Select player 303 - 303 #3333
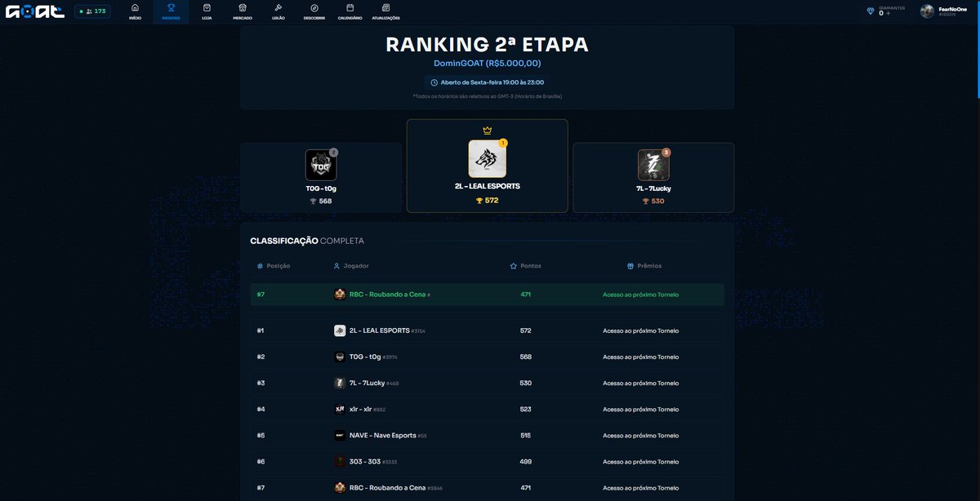980x501 pixels. (373, 461)
